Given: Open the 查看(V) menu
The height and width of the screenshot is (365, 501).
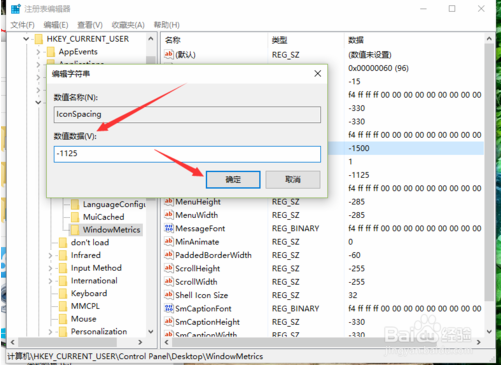Looking at the screenshot, I should pos(90,25).
